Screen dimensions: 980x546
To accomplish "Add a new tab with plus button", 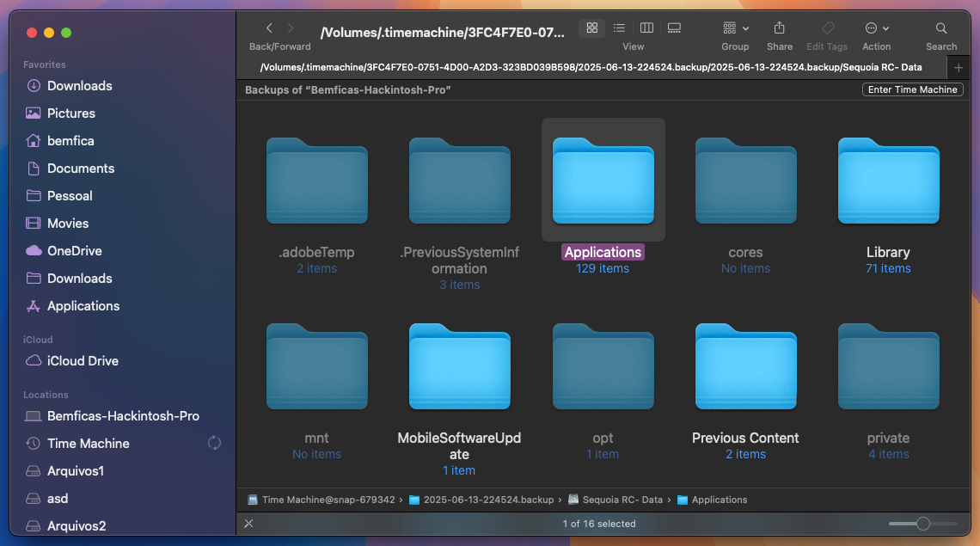I will pos(959,68).
